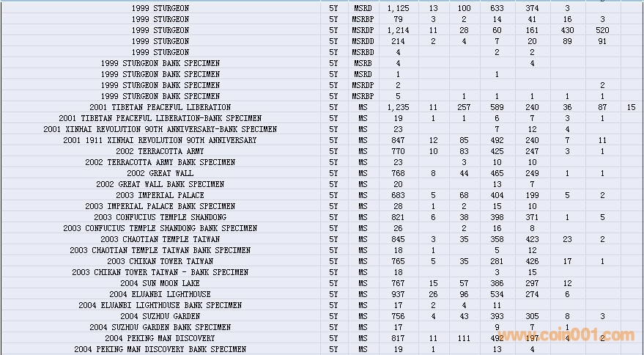Select the 2003 CHAOTIAN TEMPLE TAIWAN BANK SPECIMEN cell
This screenshot has height=355, width=644.
tap(160, 250)
